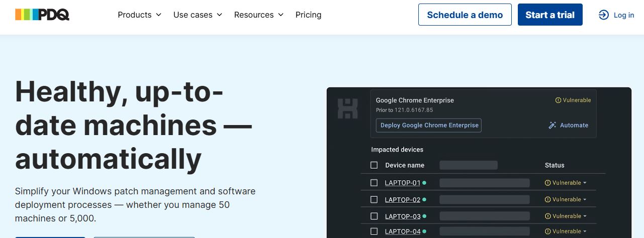Click the dark app logo in the dashboard panel
Image resolution: width=644 pixels, height=238 pixels.
pyautogui.click(x=347, y=108)
